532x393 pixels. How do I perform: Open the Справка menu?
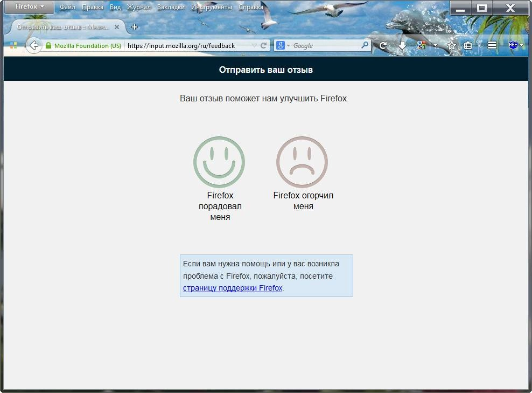coord(251,7)
